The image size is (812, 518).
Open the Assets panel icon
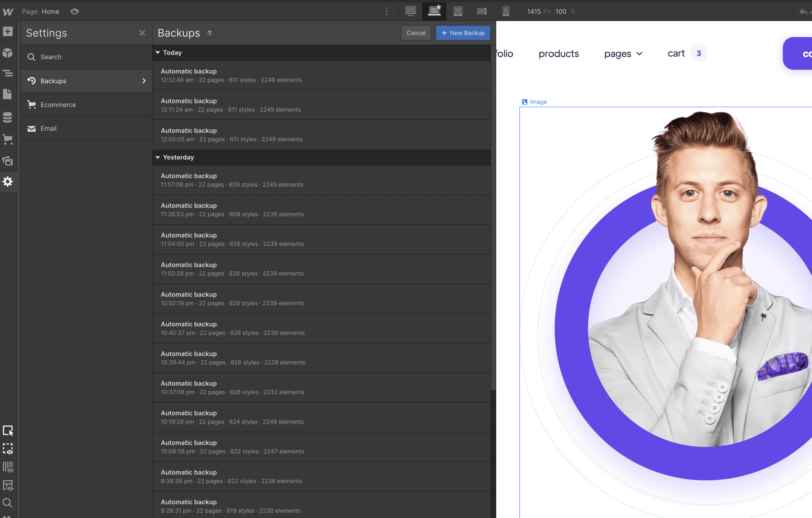(x=8, y=161)
